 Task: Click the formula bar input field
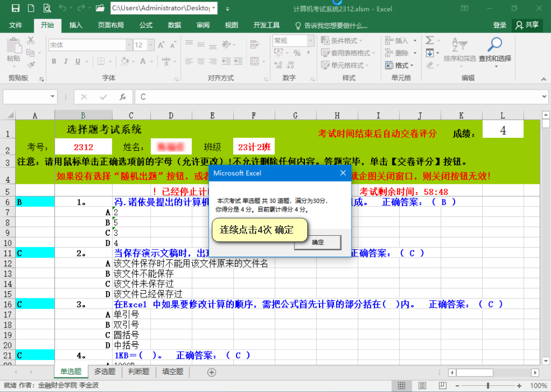pos(337,97)
